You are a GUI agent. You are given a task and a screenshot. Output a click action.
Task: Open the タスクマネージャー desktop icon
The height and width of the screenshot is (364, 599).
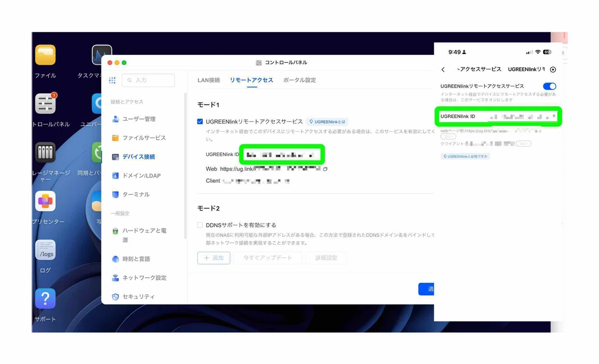coord(101,55)
